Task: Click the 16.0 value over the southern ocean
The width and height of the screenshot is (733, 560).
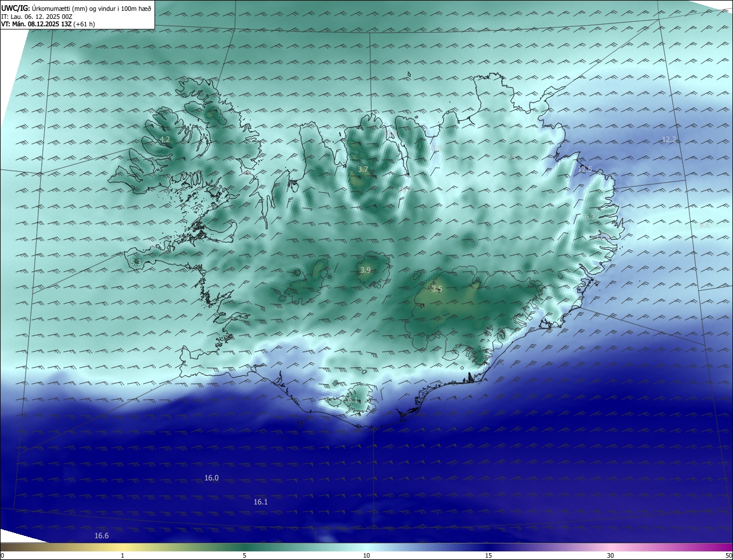Action: [x=211, y=478]
